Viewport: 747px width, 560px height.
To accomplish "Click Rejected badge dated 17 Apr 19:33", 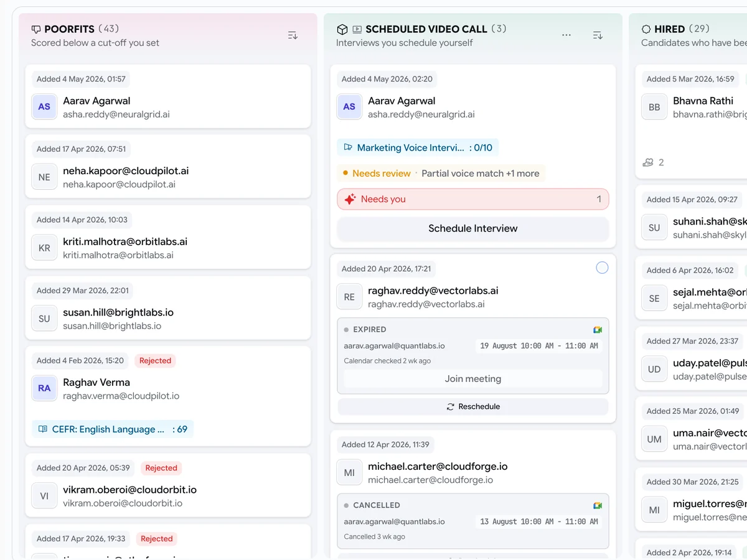I will tap(156, 539).
